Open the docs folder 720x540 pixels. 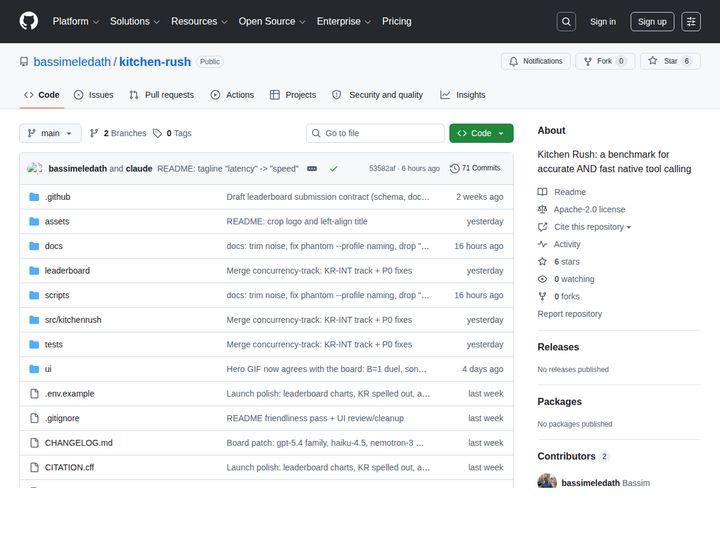coord(54,246)
